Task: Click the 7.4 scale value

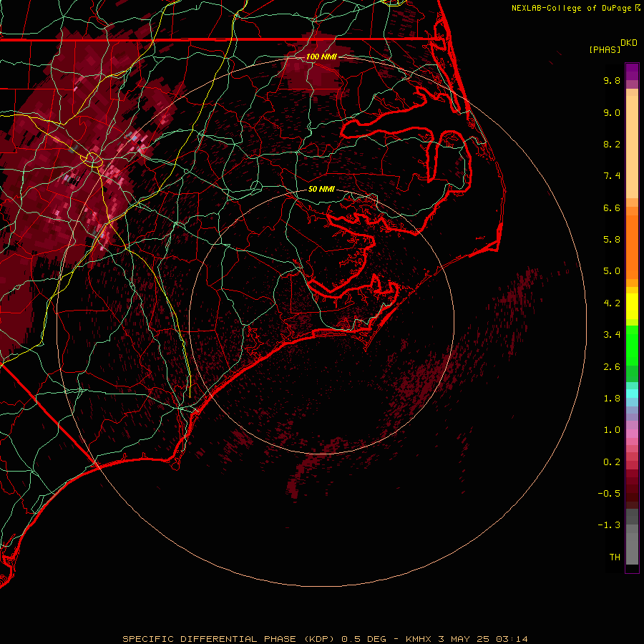Action: [x=612, y=176]
